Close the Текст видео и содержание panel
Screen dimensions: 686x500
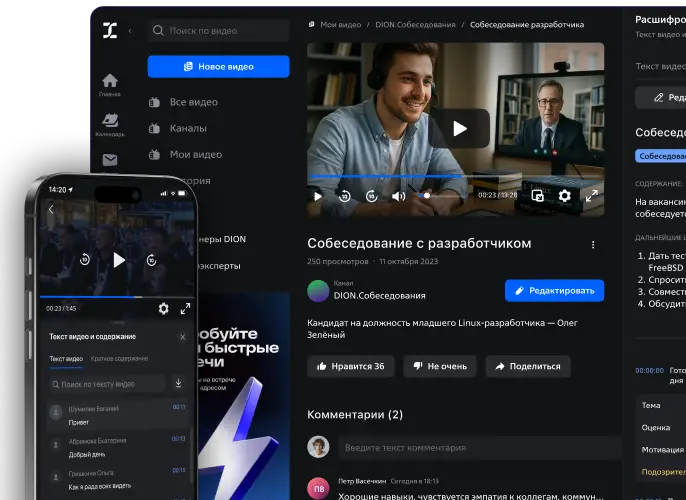coord(182,337)
